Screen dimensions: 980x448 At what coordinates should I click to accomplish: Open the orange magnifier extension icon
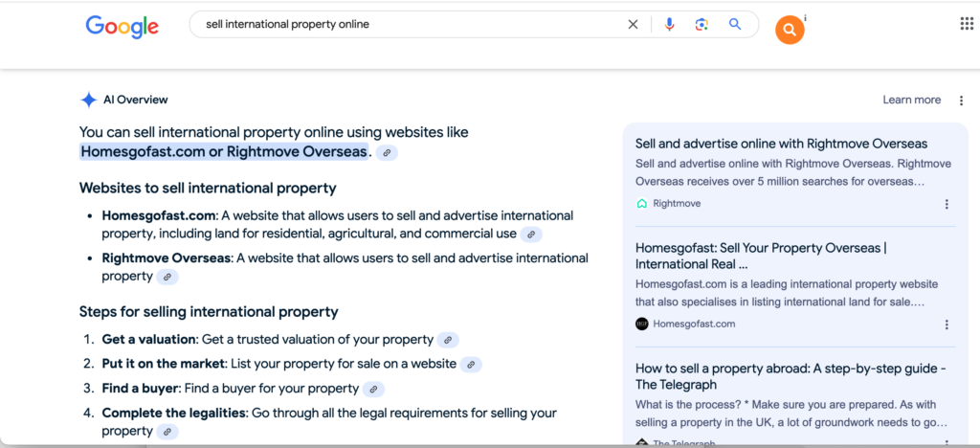coord(790,30)
